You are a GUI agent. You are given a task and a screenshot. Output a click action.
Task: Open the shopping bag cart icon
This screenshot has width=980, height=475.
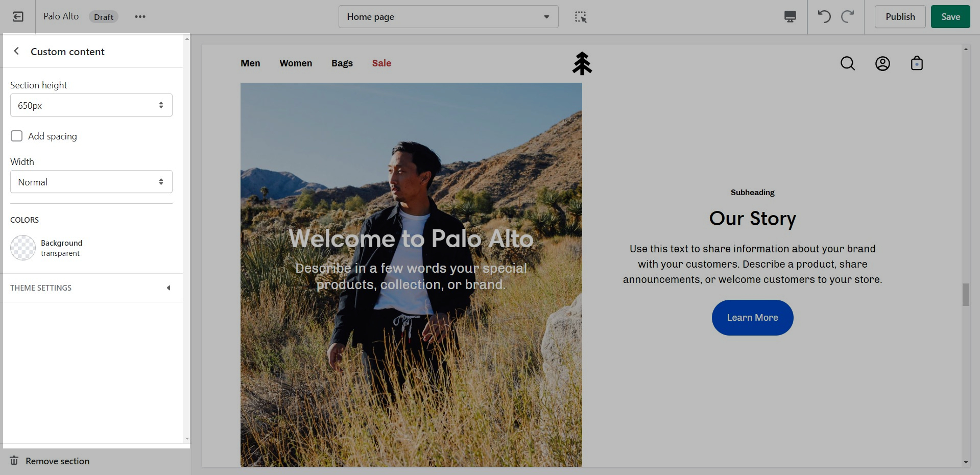point(917,63)
